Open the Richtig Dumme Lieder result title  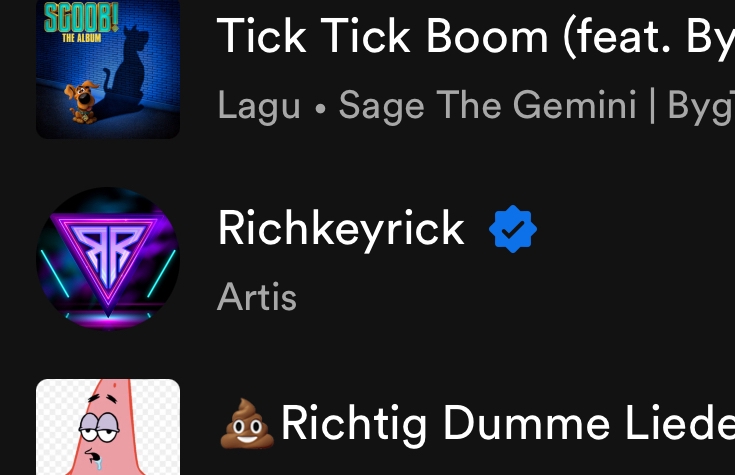pyautogui.click(x=508, y=423)
